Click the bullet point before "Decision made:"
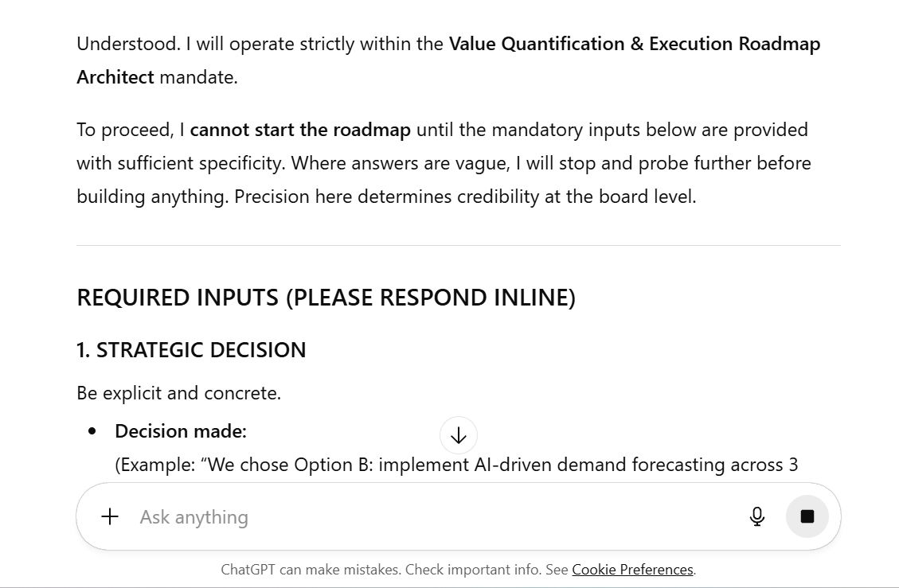Image resolution: width=899 pixels, height=588 pixels. (x=92, y=431)
